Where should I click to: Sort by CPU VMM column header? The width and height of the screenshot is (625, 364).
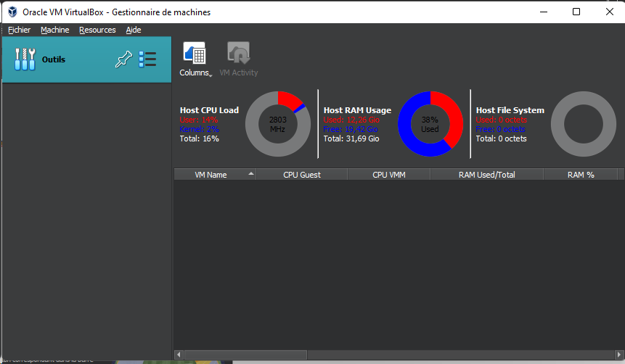click(389, 175)
